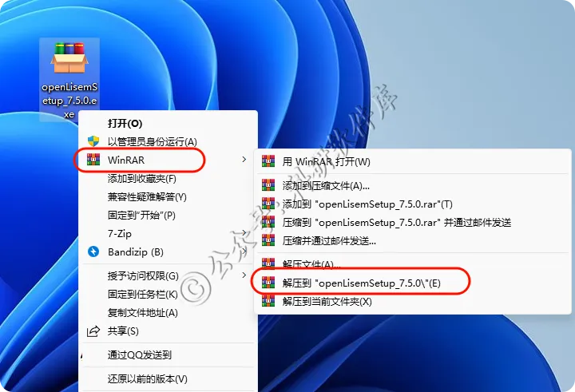Click icon beside 用 WinRAR 打开(W)

click(x=268, y=161)
